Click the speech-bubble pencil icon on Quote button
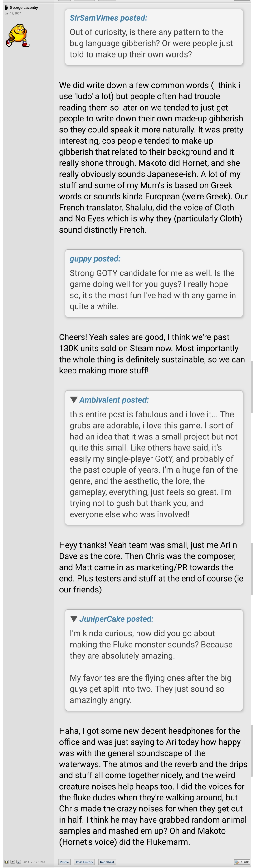Viewport: 254px width, 868px height. 237,862
